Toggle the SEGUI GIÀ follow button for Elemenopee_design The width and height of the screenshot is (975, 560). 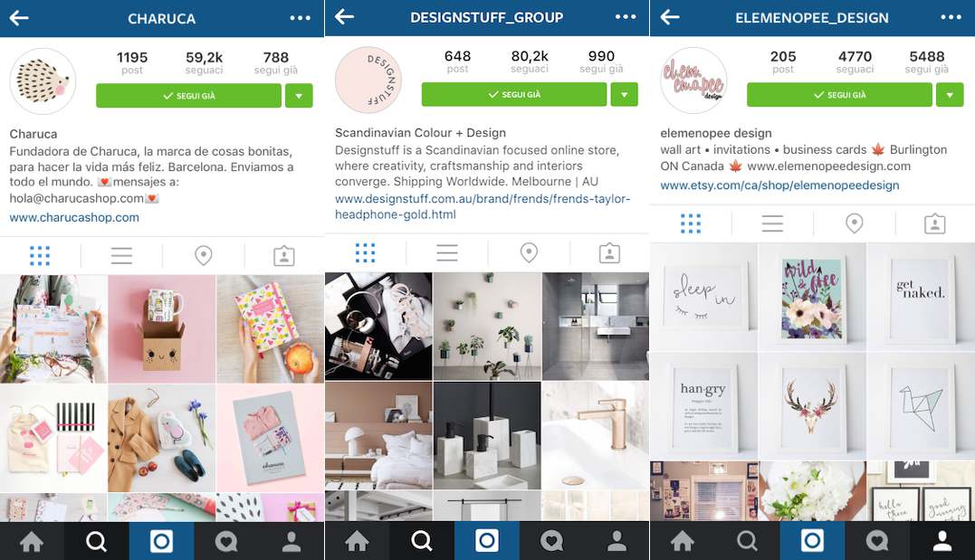tap(839, 94)
